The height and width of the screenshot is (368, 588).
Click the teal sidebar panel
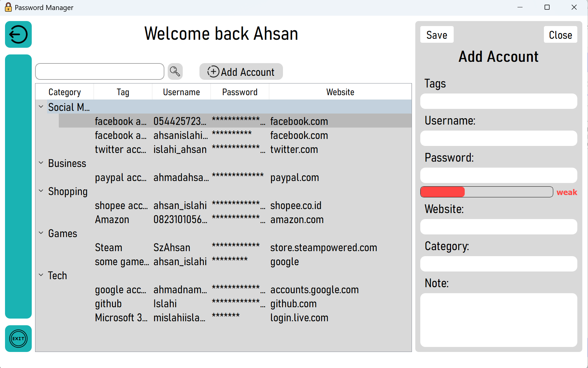(x=18, y=186)
